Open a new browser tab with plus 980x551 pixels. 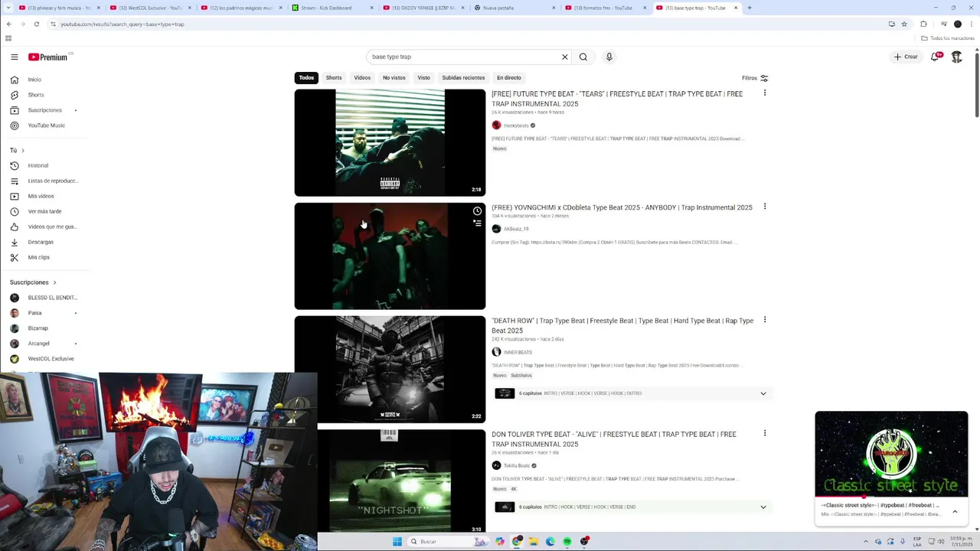point(750,8)
